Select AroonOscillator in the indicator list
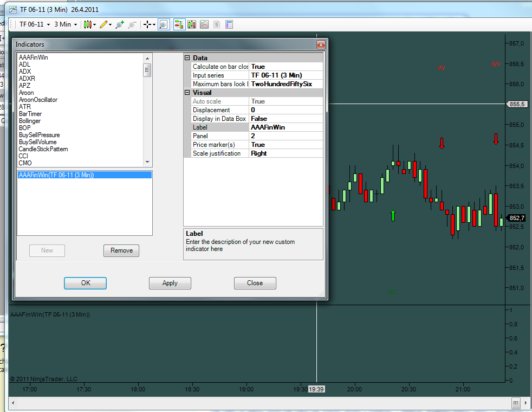 (x=38, y=100)
